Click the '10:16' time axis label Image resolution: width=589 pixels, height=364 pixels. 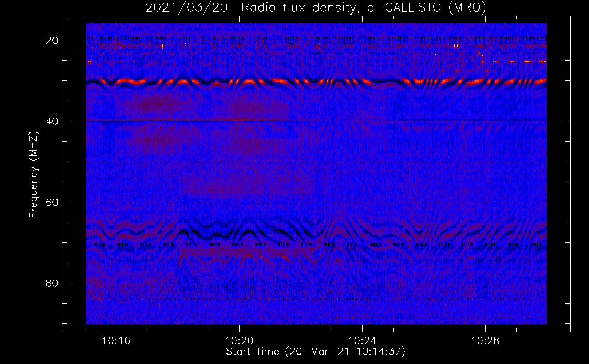(116, 341)
